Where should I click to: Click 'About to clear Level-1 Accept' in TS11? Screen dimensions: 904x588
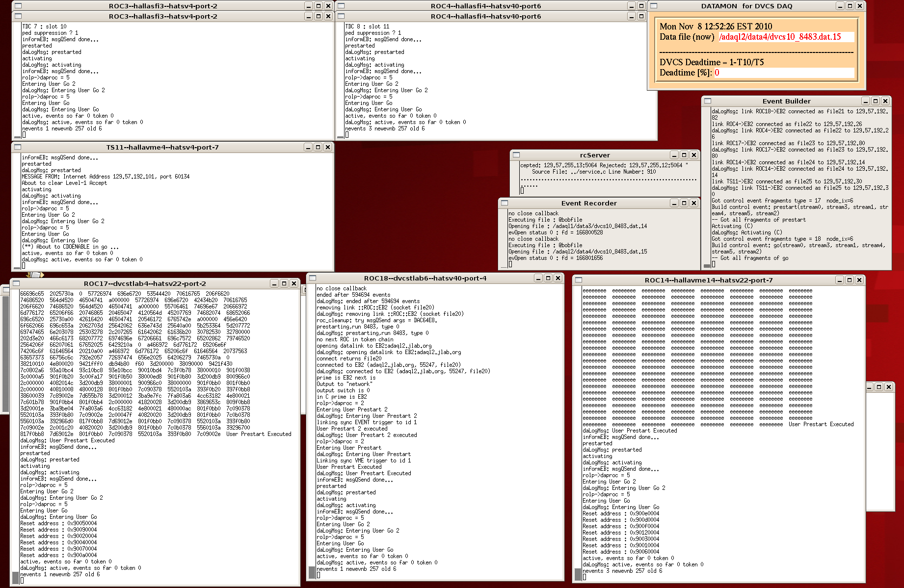(64, 183)
